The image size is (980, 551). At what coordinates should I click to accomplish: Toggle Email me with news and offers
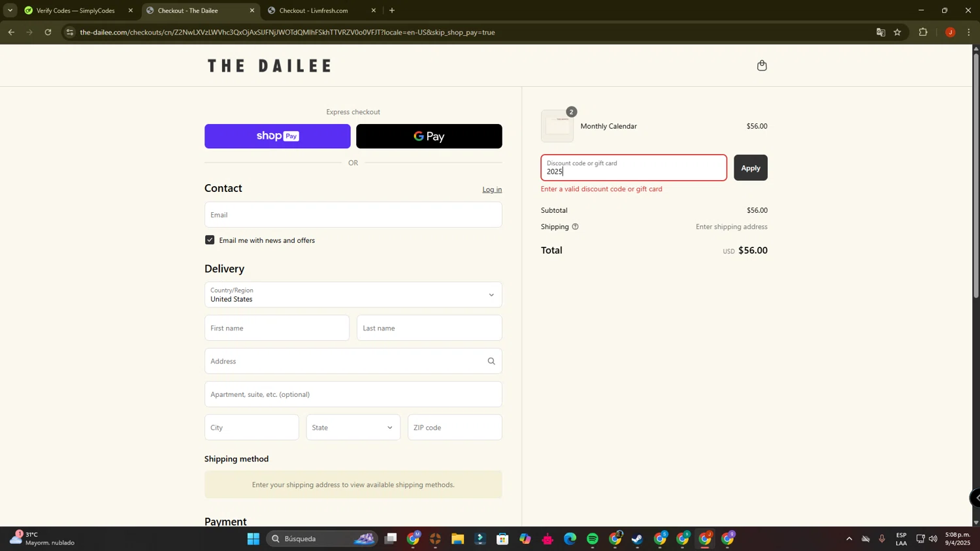pos(210,240)
